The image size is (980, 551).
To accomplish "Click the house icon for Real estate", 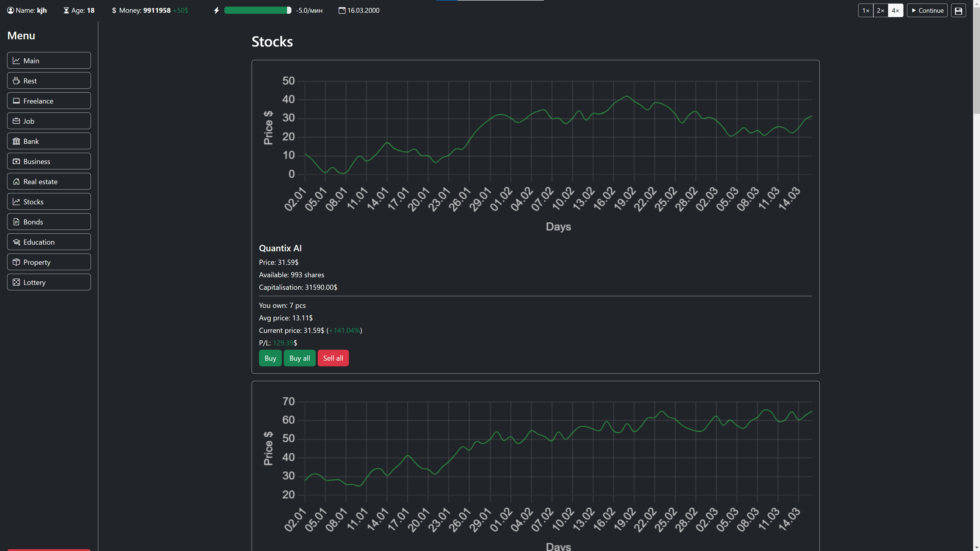I will pyautogui.click(x=16, y=182).
